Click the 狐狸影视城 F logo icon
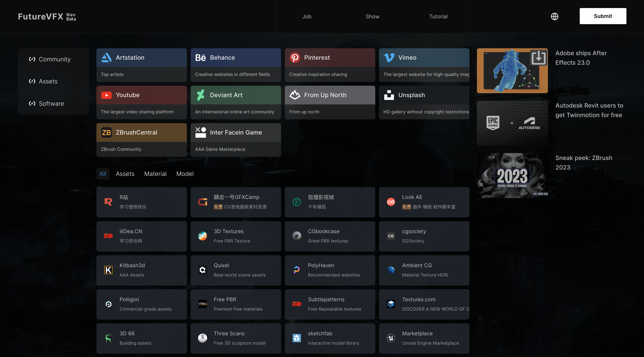Screen dimensions: 644x357 tap(297, 202)
